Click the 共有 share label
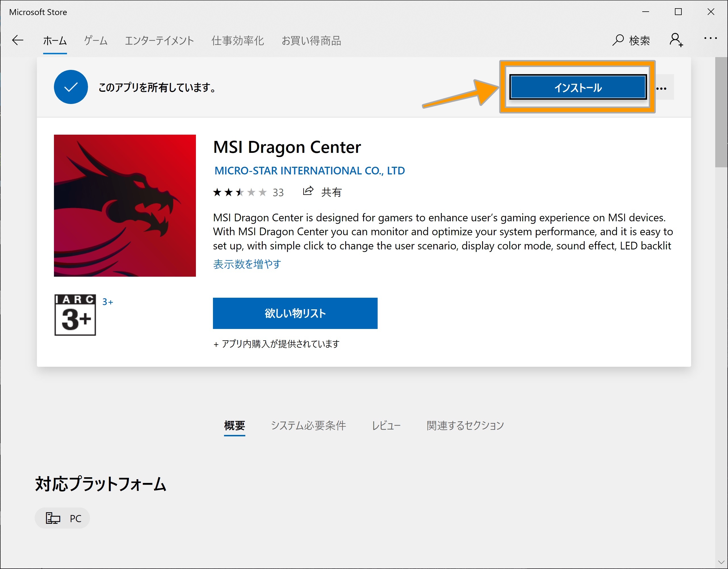 (331, 192)
